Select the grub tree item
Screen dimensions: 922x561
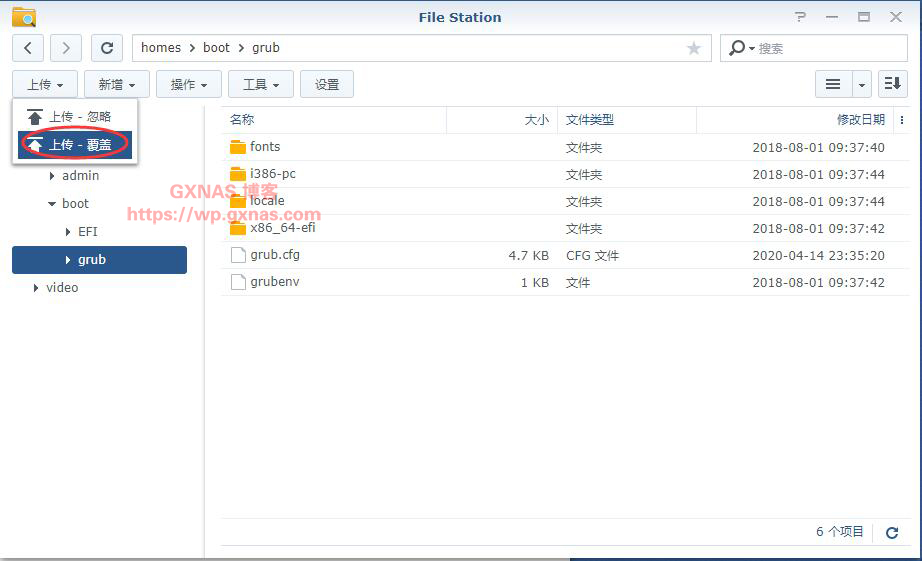[x=99, y=260]
